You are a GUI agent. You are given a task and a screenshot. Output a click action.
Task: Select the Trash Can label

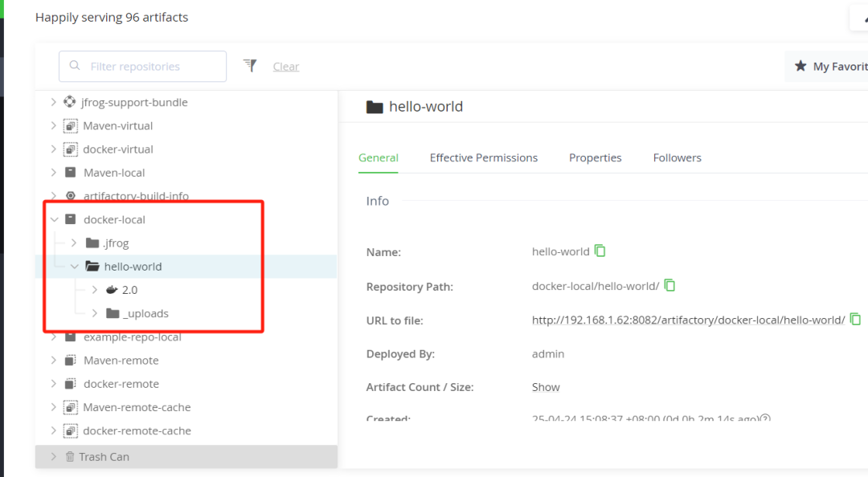tap(104, 457)
